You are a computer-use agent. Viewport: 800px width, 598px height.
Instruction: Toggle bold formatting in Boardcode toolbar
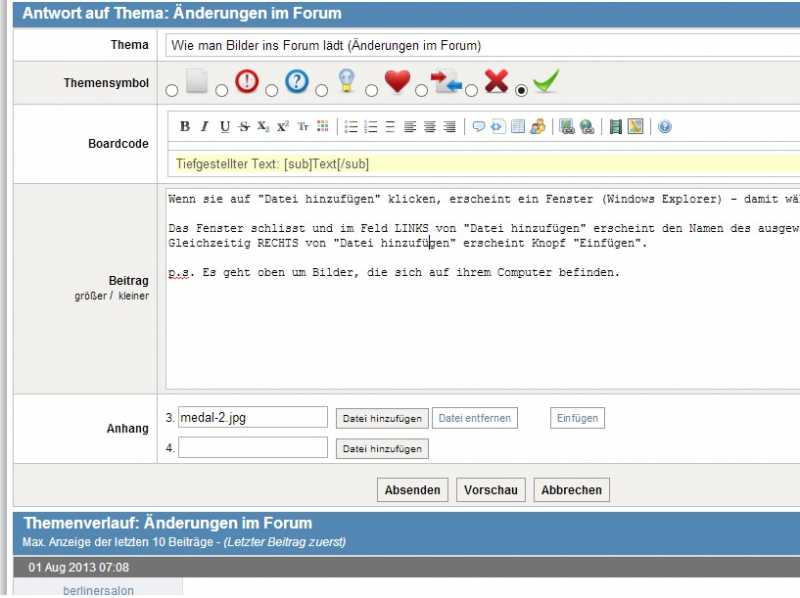pos(185,127)
